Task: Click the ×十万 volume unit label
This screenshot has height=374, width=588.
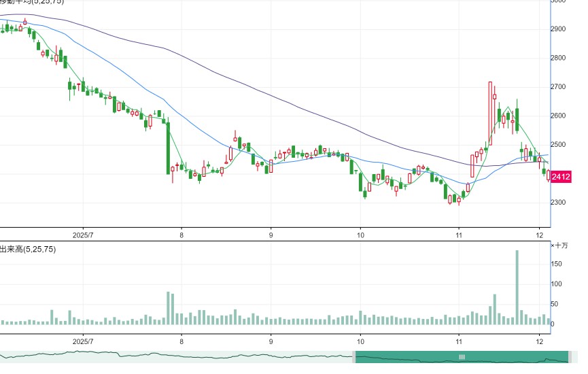Action: pyautogui.click(x=559, y=245)
